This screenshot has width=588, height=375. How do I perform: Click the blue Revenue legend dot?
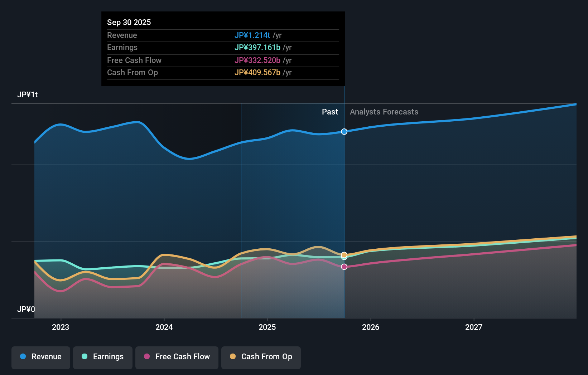pos(23,357)
